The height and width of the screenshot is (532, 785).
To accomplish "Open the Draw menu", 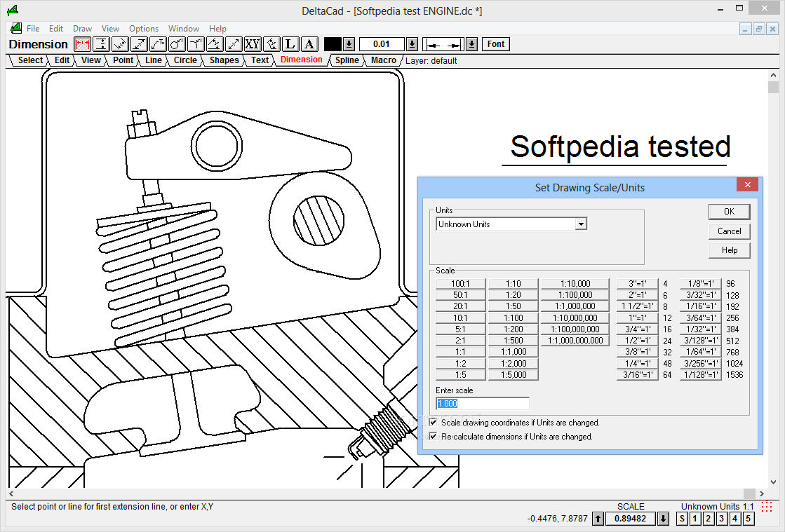I will click(82, 29).
